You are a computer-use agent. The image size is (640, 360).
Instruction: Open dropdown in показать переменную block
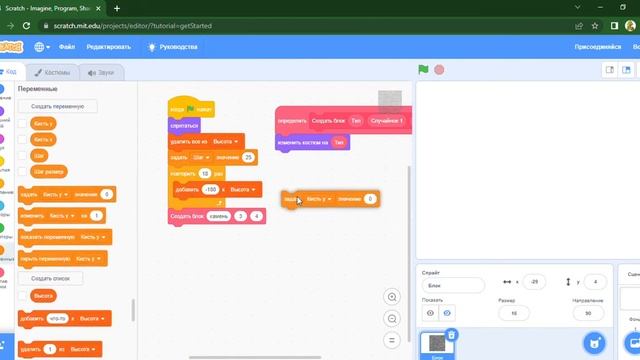click(x=93, y=237)
